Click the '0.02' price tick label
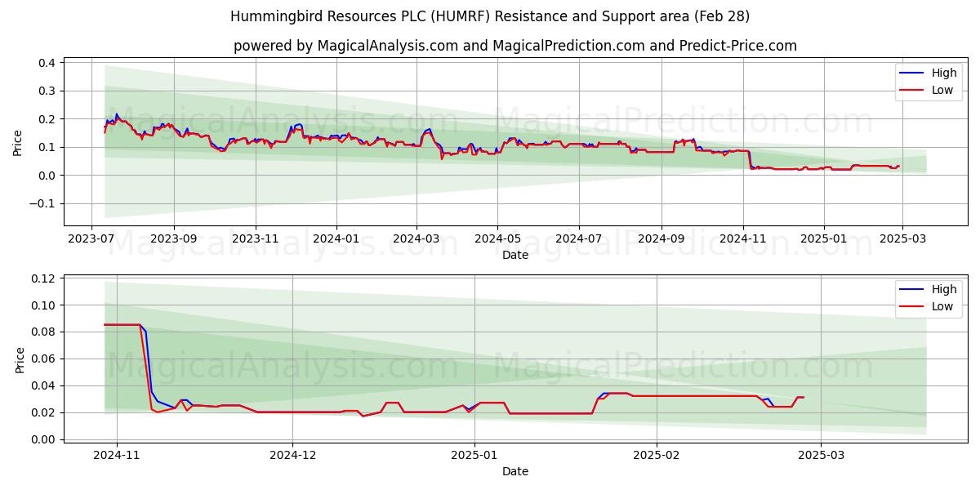Image resolution: width=980 pixels, height=490 pixels. point(44,413)
